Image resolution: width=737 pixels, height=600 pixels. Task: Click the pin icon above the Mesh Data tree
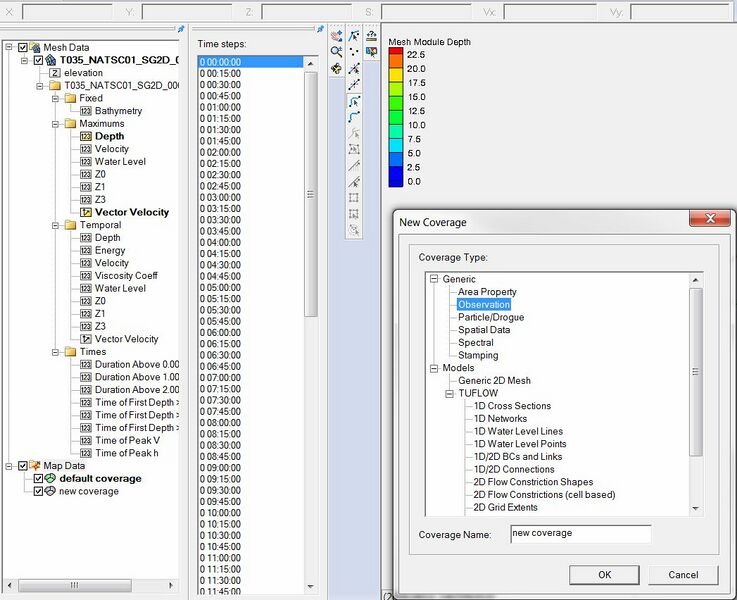[x=181, y=29]
